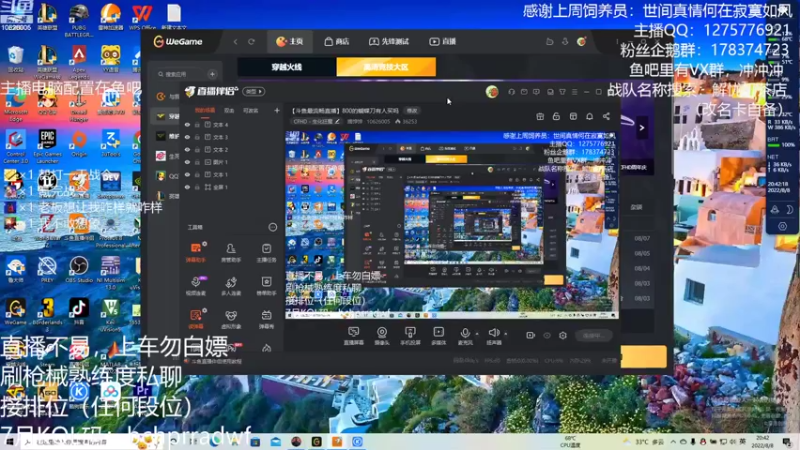Viewport: 800px width, 450px height.
Task: Add a 手机投屏 phone cast source
Action: coord(410,336)
